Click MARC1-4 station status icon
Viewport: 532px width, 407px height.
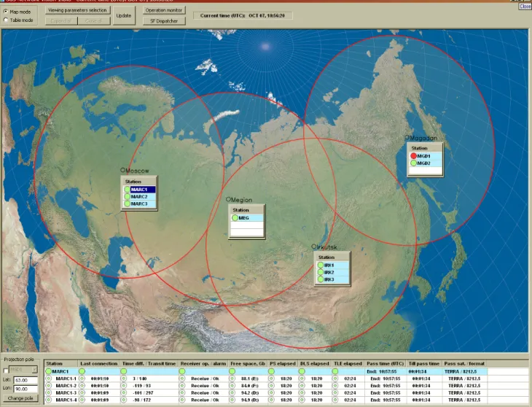point(49,400)
